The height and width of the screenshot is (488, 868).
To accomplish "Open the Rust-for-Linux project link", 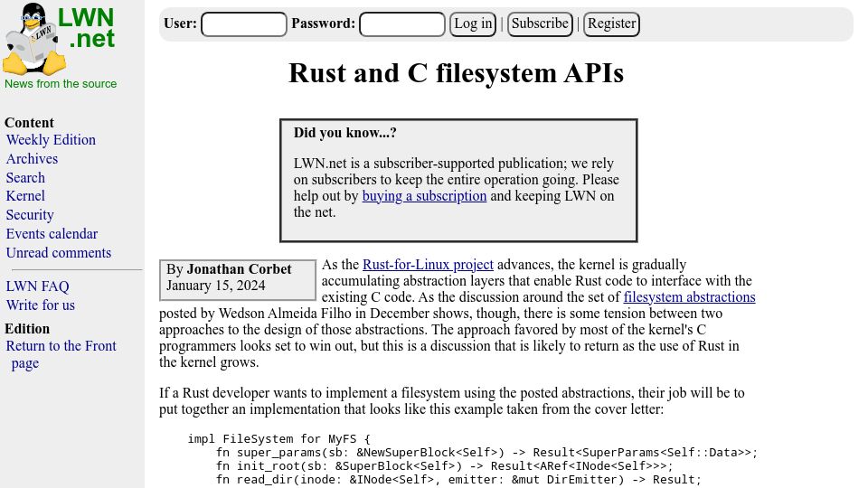I will (x=428, y=265).
